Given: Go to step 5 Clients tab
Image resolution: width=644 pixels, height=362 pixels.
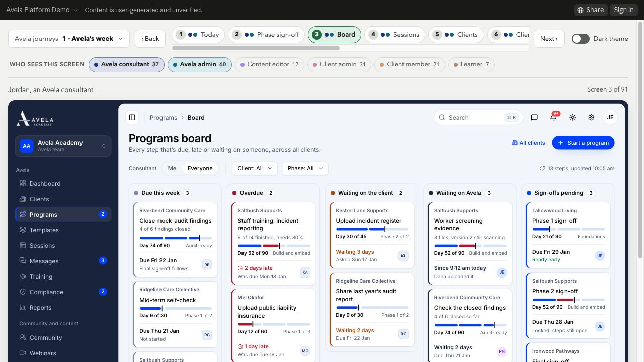Looking at the screenshot, I should (456, 35).
